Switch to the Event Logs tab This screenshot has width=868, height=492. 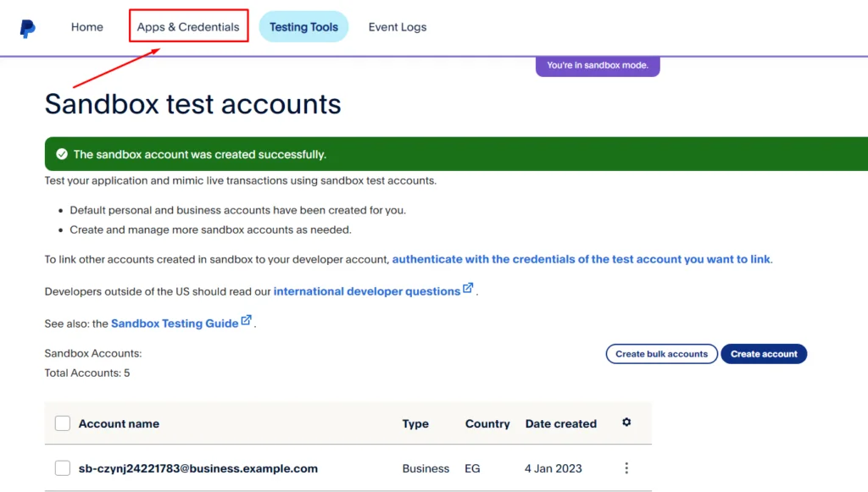pyautogui.click(x=398, y=27)
